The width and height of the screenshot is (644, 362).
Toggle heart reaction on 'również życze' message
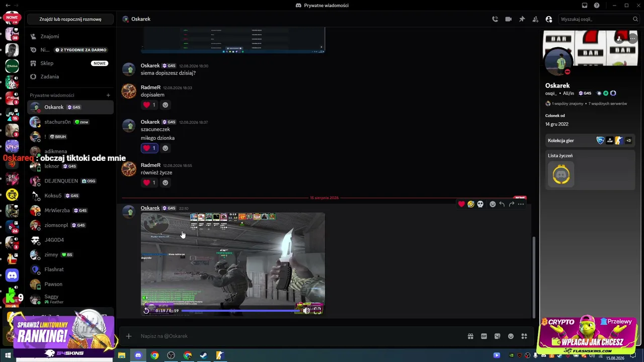click(150, 183)
